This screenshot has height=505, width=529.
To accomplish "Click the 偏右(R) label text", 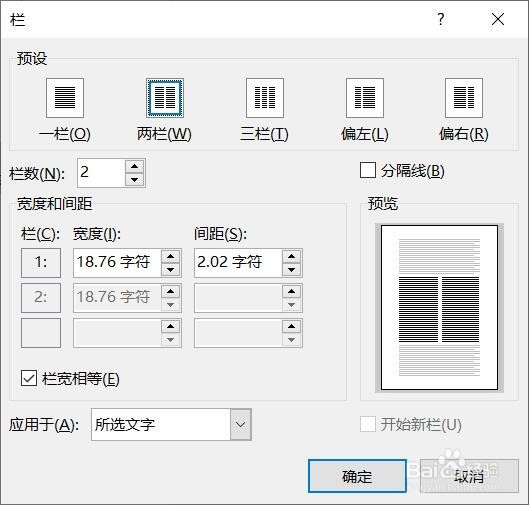I will point(464,134).
